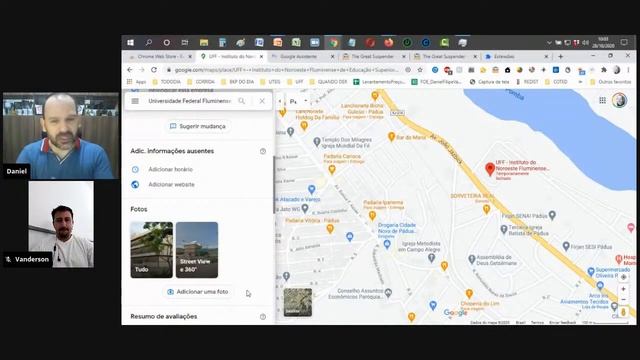Open Cortana circle on taskbar

click(167, 42)
